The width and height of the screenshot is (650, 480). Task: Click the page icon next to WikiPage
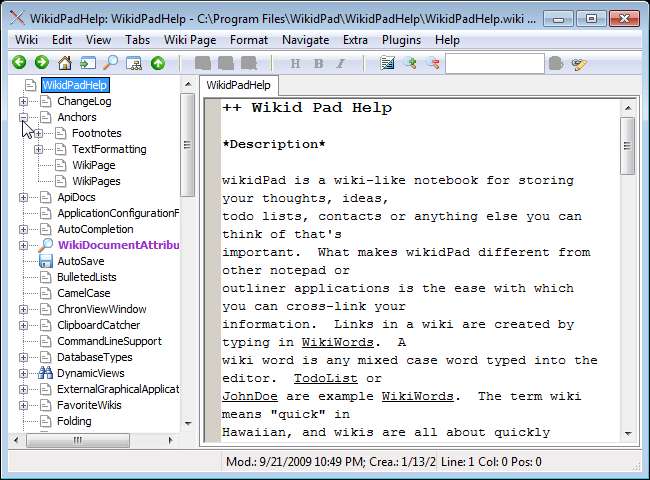pos(61,165)
